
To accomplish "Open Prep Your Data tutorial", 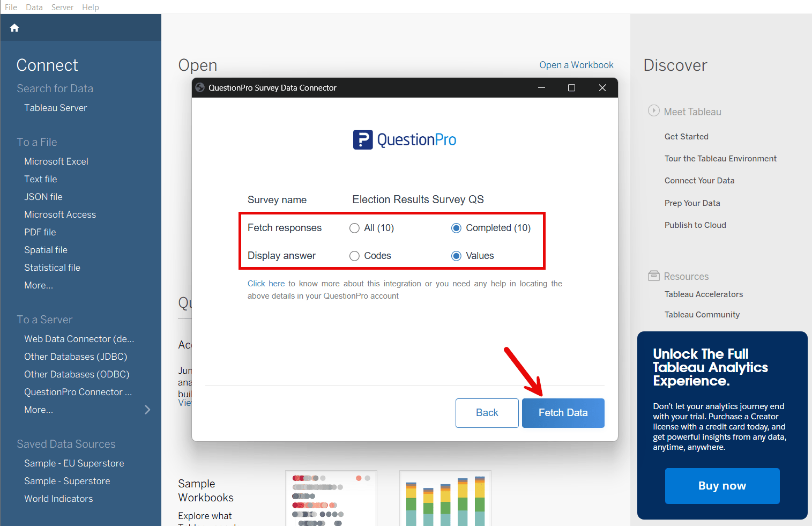I will pos(692,203).
